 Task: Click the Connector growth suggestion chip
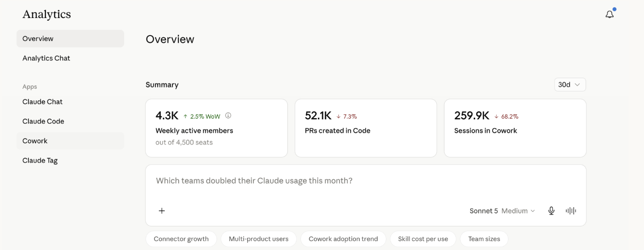(181, 239)
